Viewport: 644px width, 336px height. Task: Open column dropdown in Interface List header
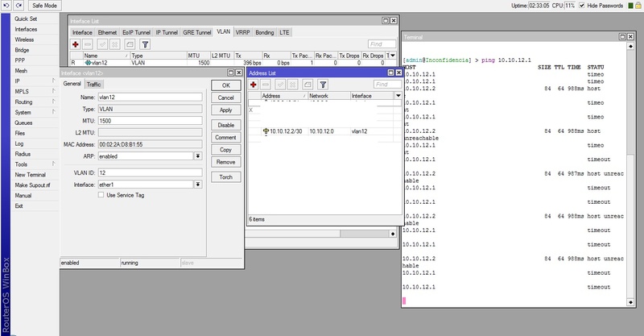pyautogui.click(x=393, y=55)
